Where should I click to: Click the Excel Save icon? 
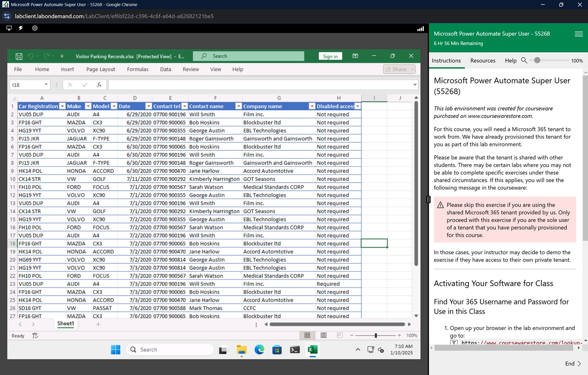pos(19,56)
